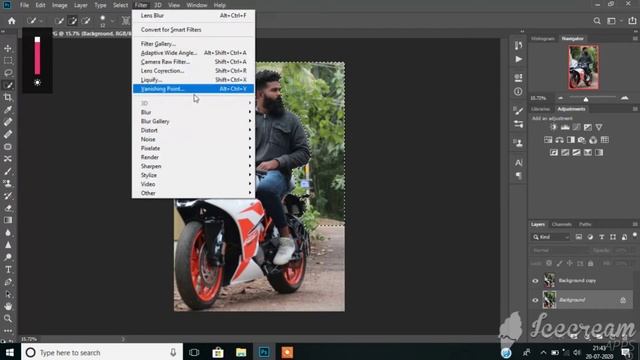Select the Quick Selection tool in toolbar
The height and width of the screenshot is (360, 640).
click(8, 85)
